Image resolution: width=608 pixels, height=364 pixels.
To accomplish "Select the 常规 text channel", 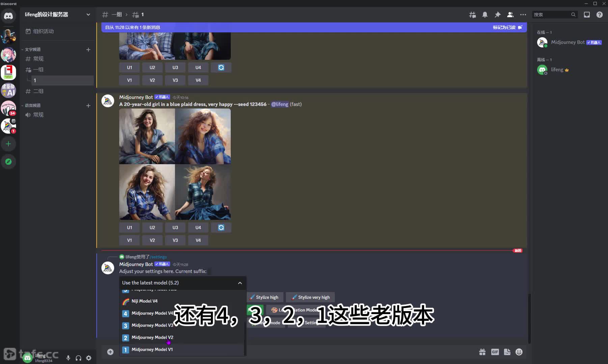I will point(57,59).
